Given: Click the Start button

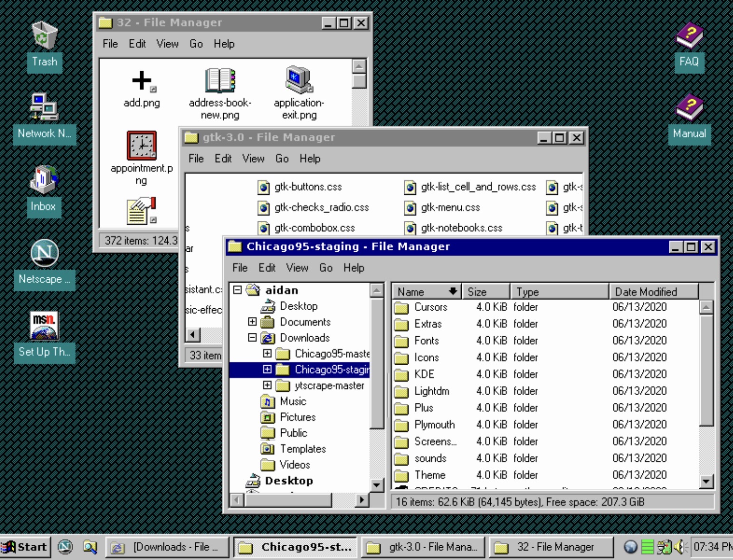Looking at the screenshot, I should 25,547.
